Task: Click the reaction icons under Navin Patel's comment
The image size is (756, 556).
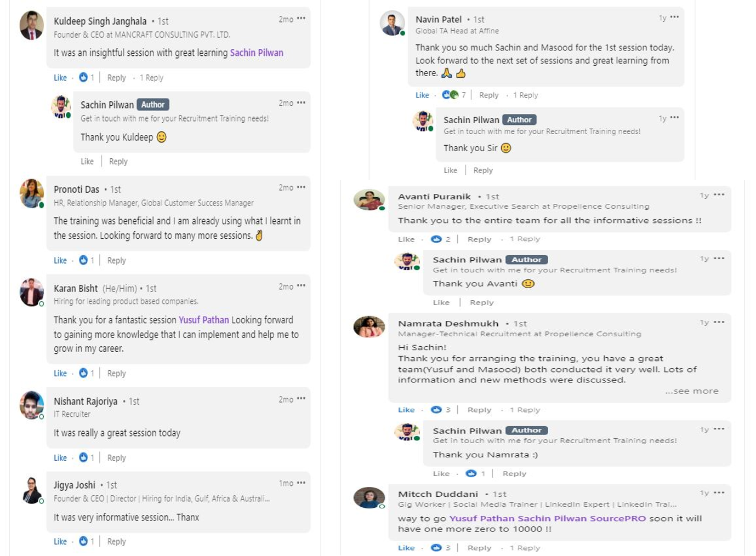Action: pos(450,95)
